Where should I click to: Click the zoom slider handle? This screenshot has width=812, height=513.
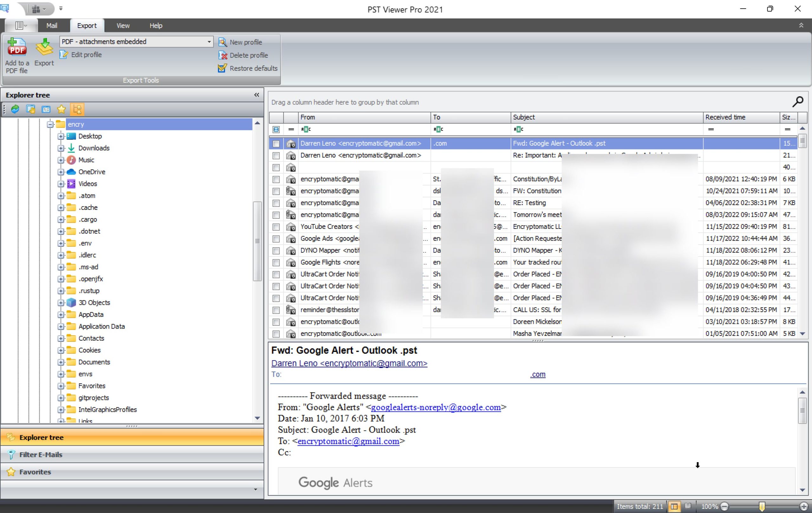point(762,506)
